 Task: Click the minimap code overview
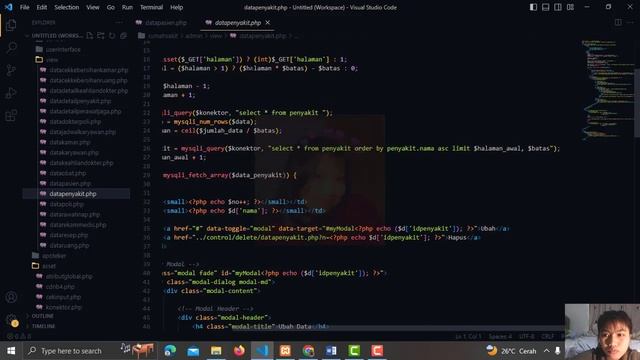pos(603,90)
